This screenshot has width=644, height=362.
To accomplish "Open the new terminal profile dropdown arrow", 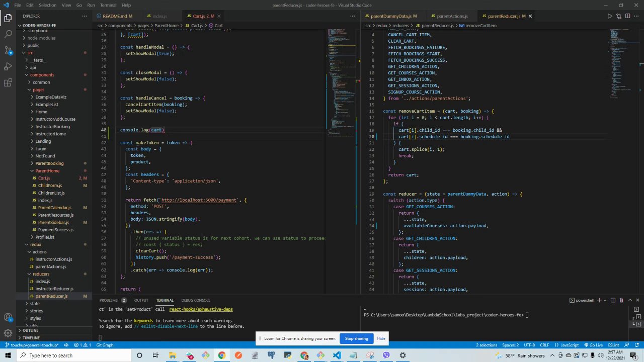I will point(604,300).
